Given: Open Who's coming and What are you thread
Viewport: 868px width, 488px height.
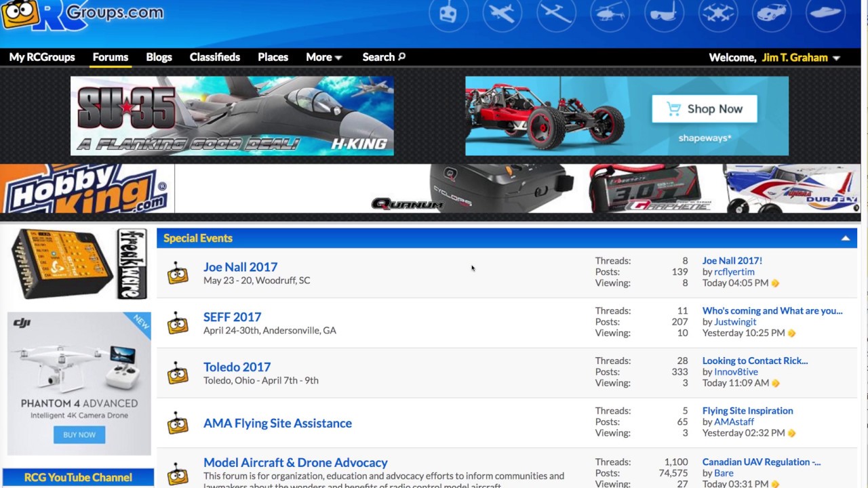Looking at the screenshot, I should (772, 310).
